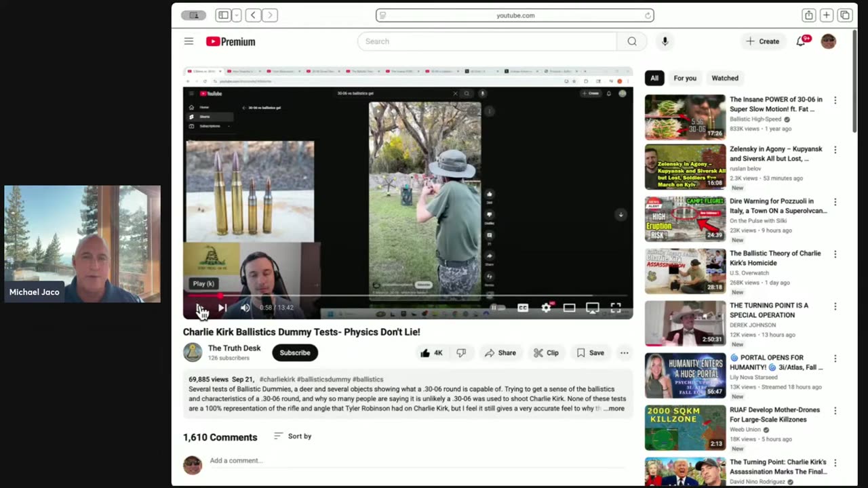Open more actions ellipsis under video
This screenshot has width=868, height=488.
point(624,352)
